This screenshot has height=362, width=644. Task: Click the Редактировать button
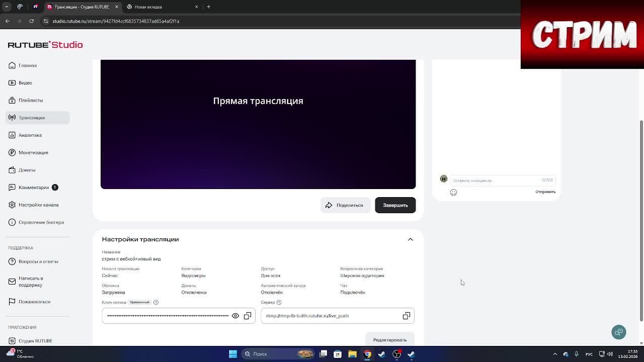click(390, 340)
